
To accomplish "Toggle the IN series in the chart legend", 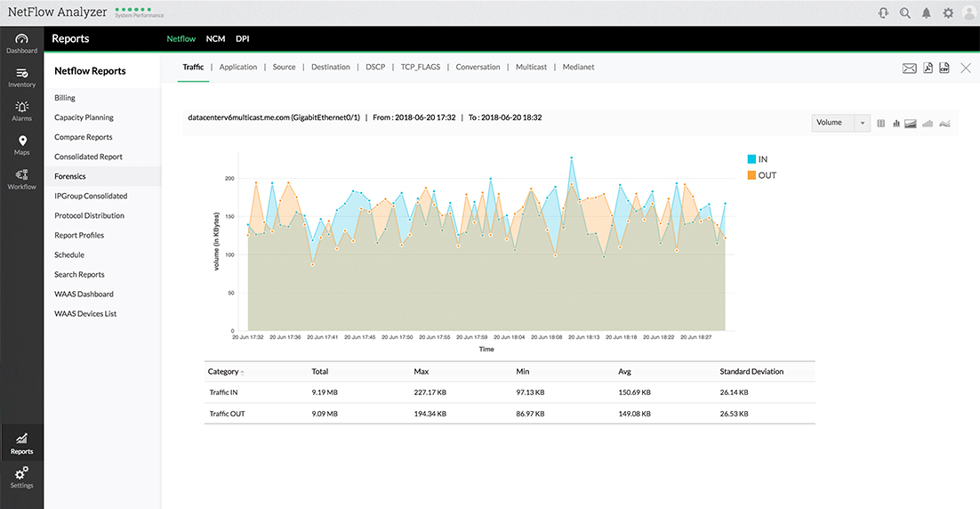I will [757, 159].
